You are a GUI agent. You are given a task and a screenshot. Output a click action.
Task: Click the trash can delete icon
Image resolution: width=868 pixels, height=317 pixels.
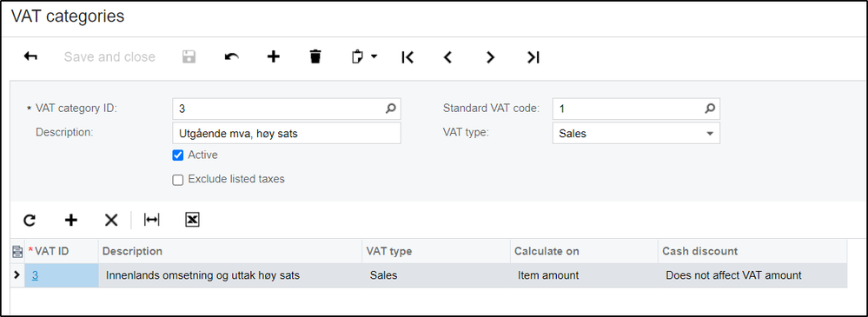(315, 56)
